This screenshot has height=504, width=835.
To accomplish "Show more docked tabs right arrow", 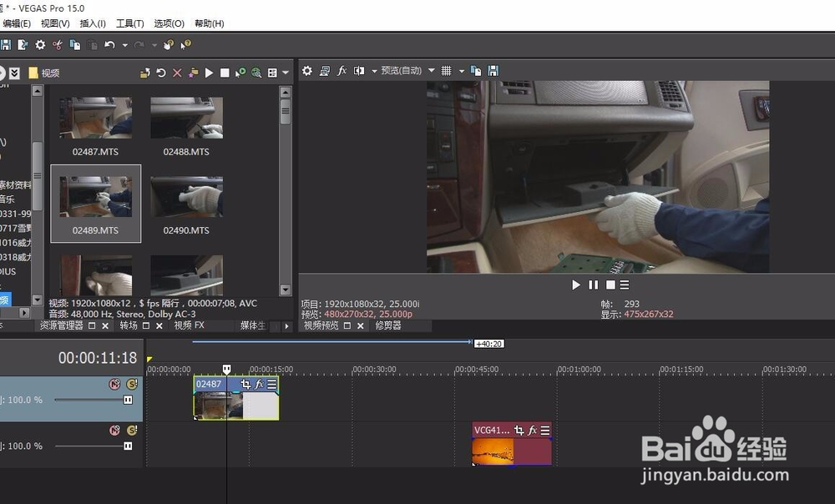I will [x=286, y=326].
